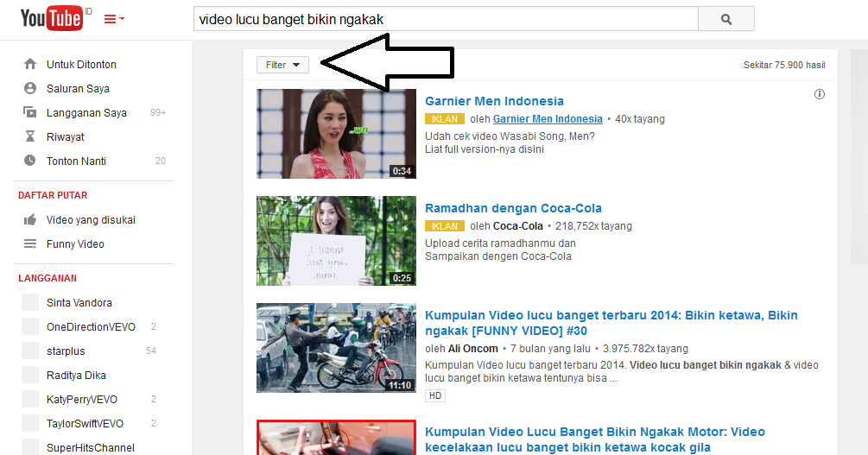This screenshot has height=455, width=868.
Task: Open Garnier Men Indonesia video thumbnail
Action: point(336,134)
